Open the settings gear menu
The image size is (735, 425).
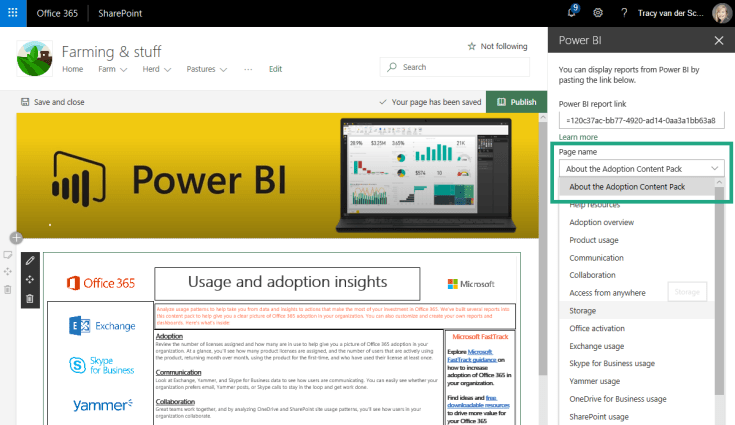pos(598,13)
